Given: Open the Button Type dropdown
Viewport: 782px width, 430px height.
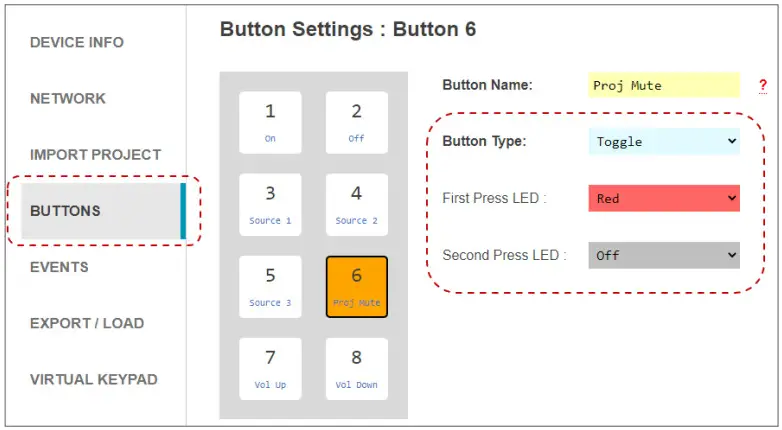Looking at the screenshot, I should tap(664, 142).
